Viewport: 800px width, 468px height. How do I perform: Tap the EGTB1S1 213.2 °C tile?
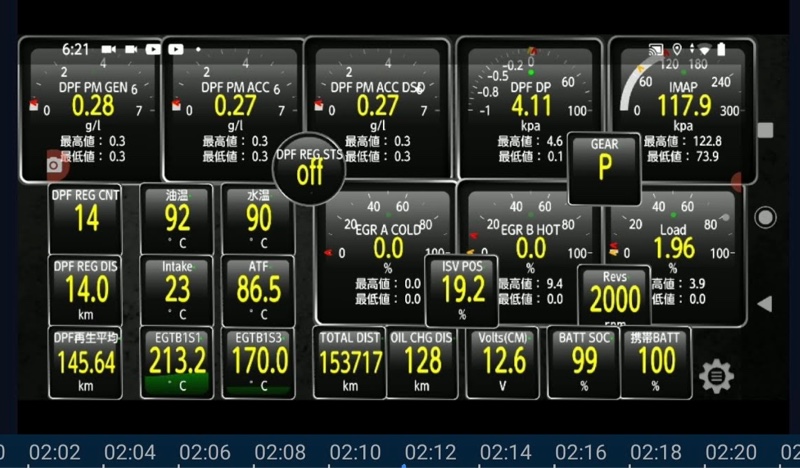click(x=177, y=362)
